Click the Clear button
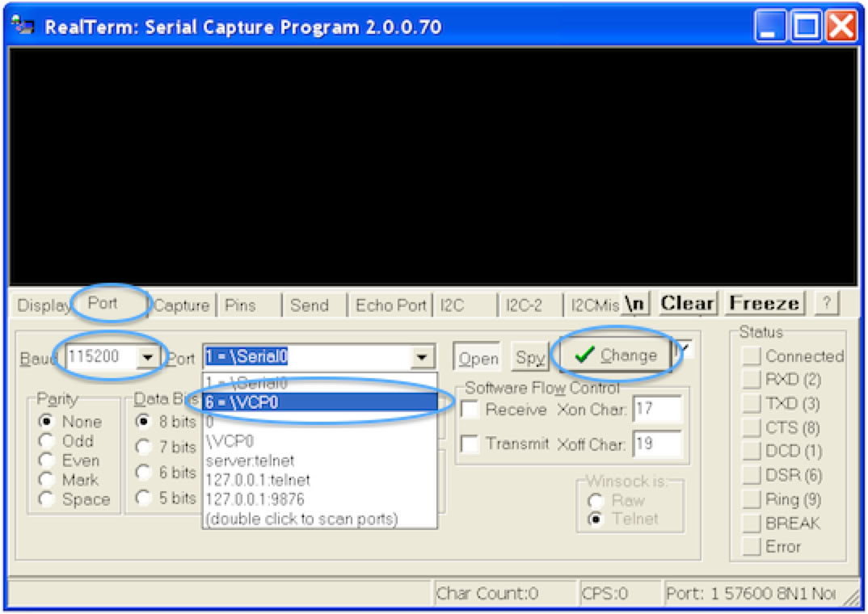The width and height of the screenshot is (868, 614). click(687, 304)
